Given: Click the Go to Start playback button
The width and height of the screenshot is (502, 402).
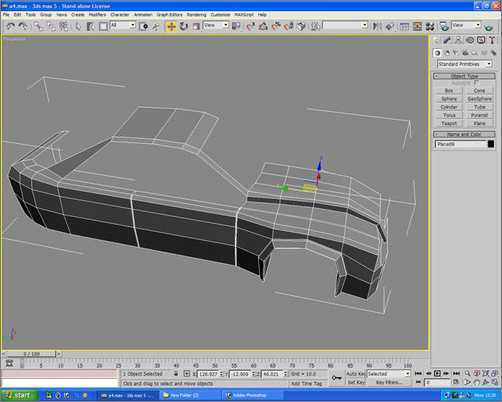Looking at the screenshot, I should tap(419, 374).
